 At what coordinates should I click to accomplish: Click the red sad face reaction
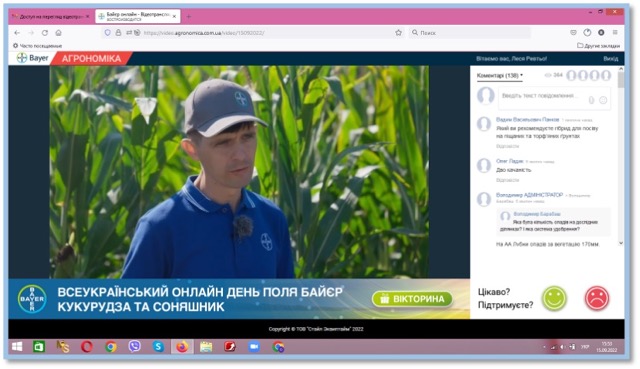[597, 298]
